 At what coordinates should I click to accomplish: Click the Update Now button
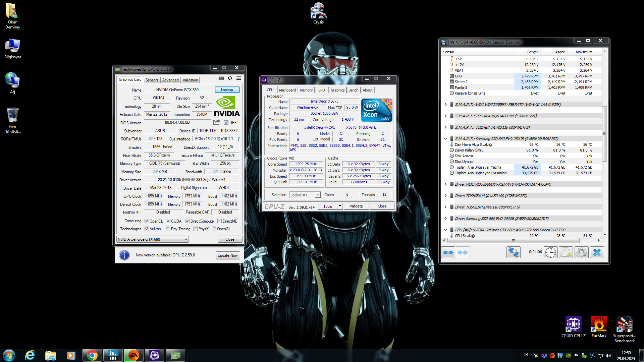tap(227, 255)
